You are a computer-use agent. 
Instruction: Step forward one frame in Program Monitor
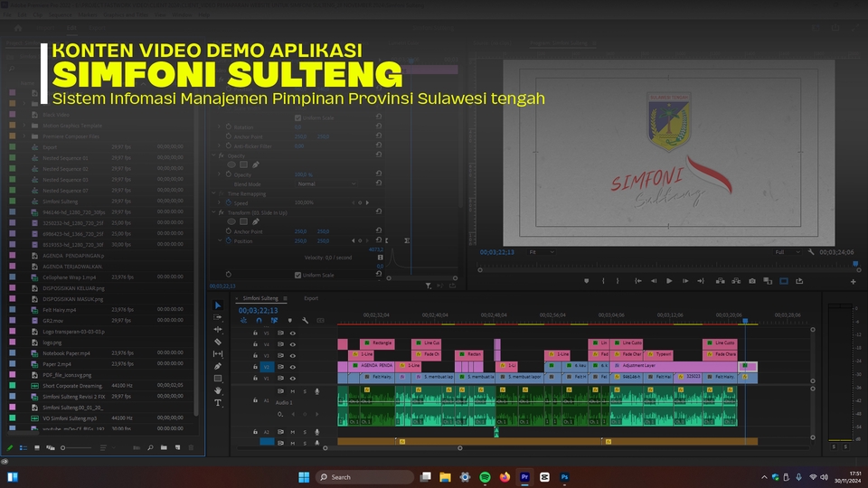(685, 281)
